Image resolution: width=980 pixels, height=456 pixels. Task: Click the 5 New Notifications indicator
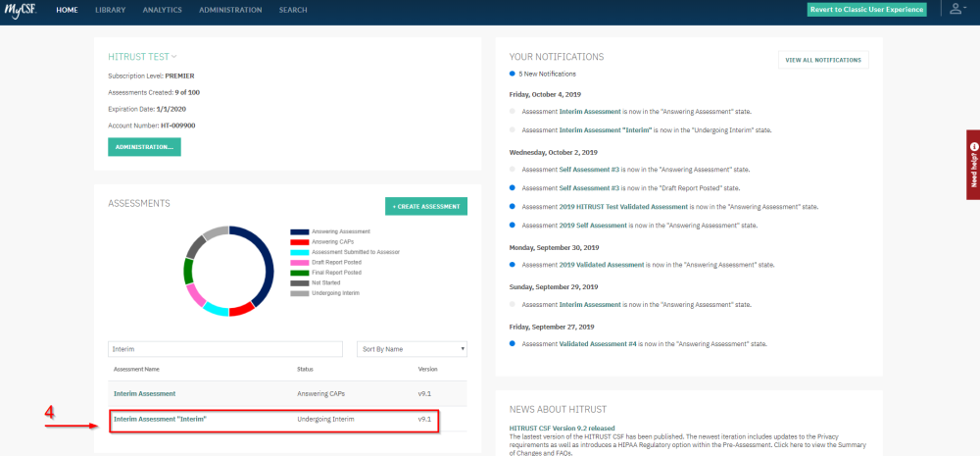(543, 74)
